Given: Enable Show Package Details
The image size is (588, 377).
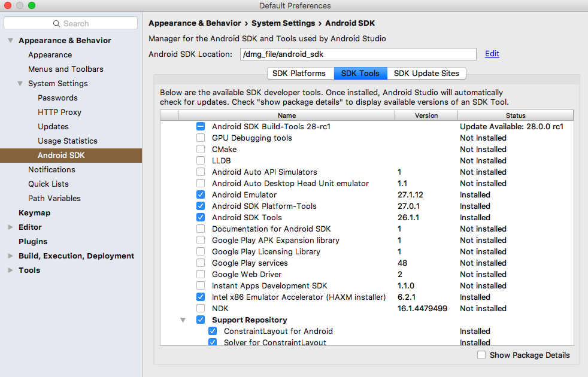Looking at the screenshot, I should coord(481,355).
